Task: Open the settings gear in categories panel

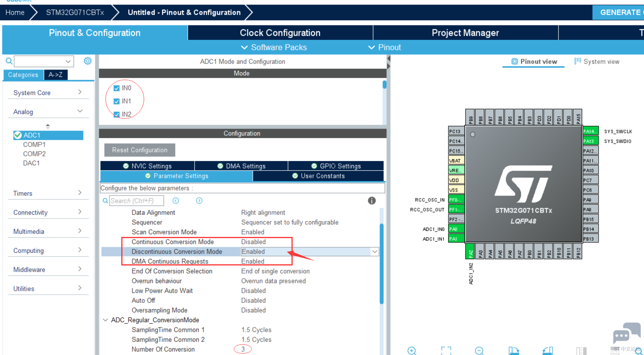Action: (x=88, y=61)
